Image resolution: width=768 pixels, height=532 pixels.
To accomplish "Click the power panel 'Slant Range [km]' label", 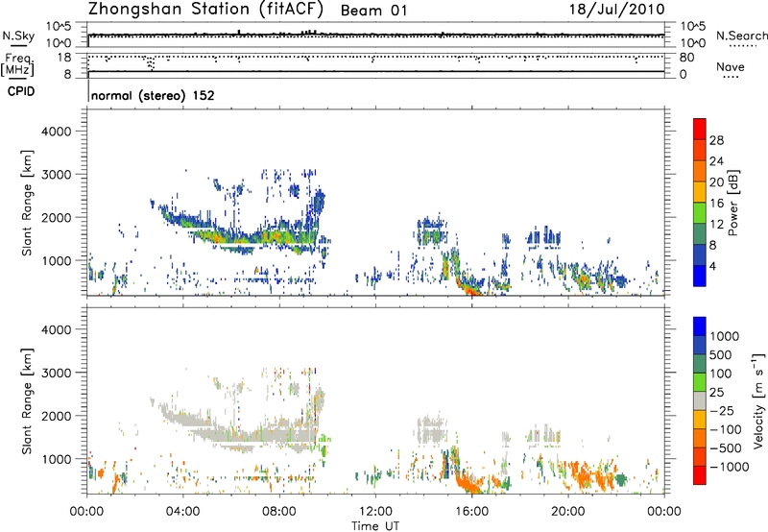I will (27, 203).
